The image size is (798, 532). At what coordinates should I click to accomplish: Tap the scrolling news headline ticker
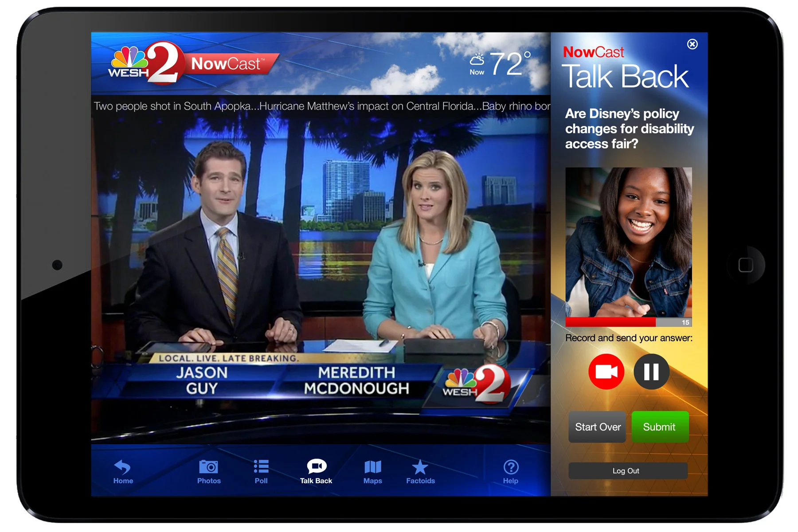click(x=321, y=106)
